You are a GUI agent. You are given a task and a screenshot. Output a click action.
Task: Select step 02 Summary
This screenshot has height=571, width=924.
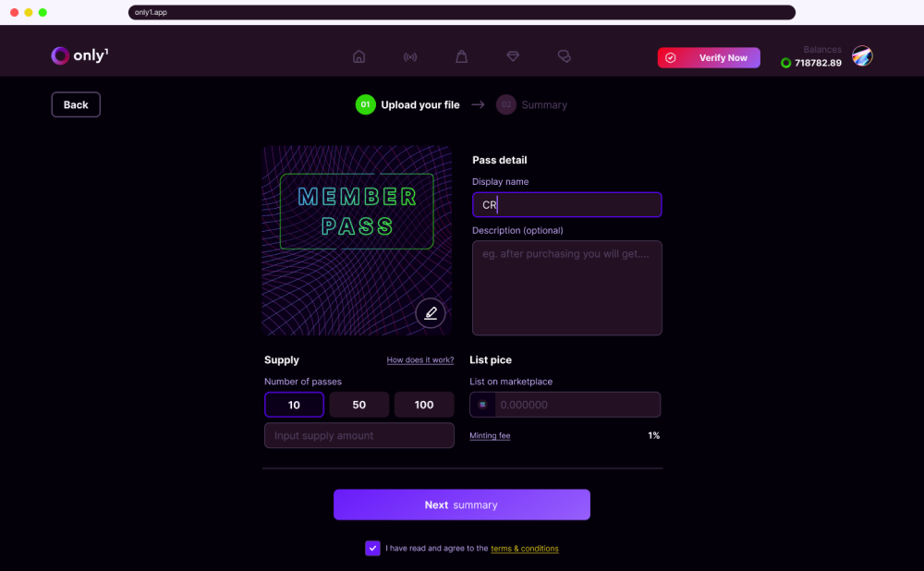[531, 105]
